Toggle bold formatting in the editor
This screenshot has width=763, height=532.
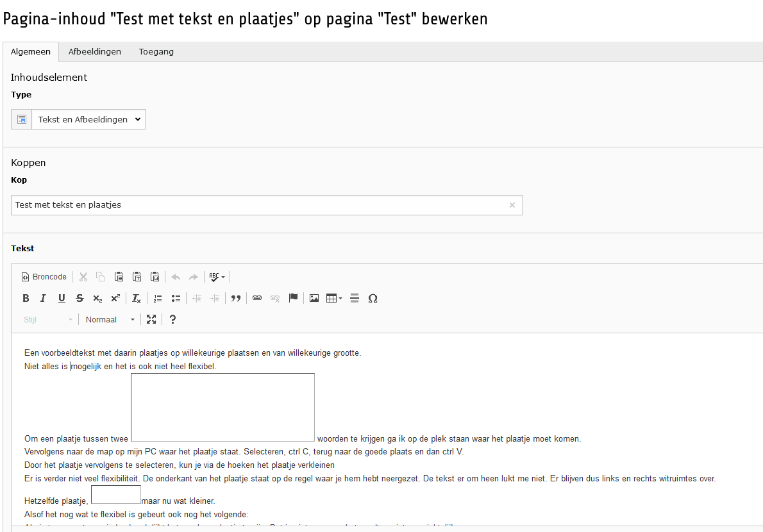click(26, 298)
